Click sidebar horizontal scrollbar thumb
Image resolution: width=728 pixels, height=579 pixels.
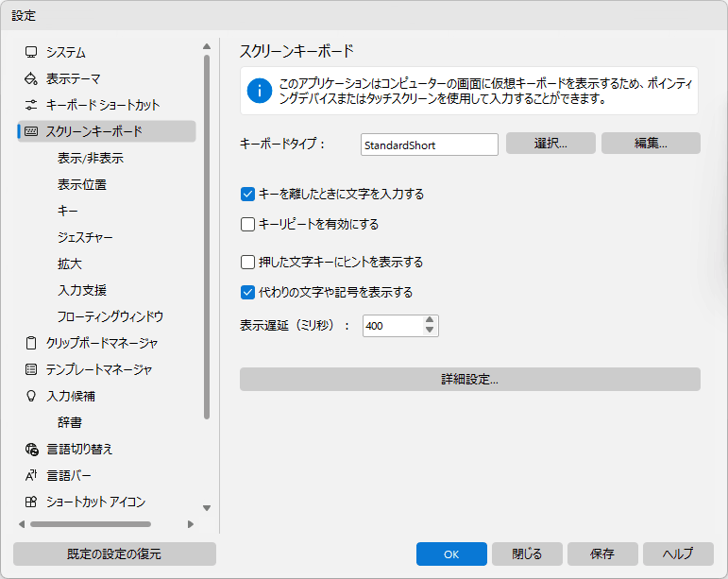[91, 524]
